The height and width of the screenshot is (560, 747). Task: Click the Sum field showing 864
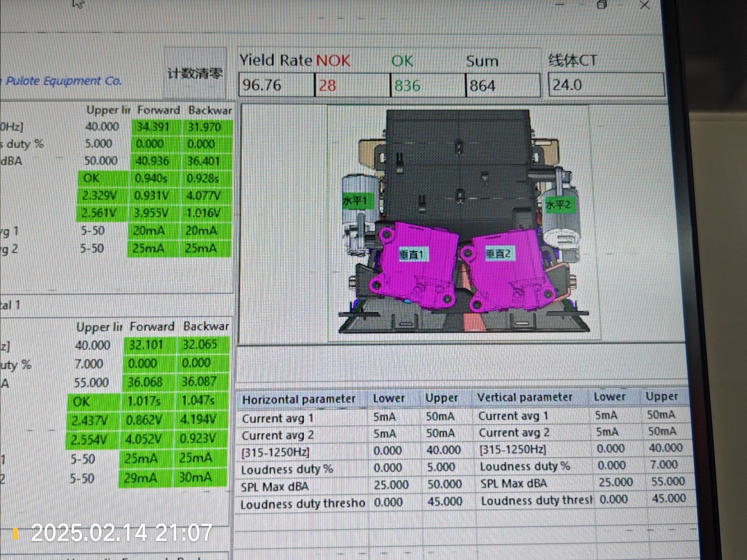coord(502,85)
